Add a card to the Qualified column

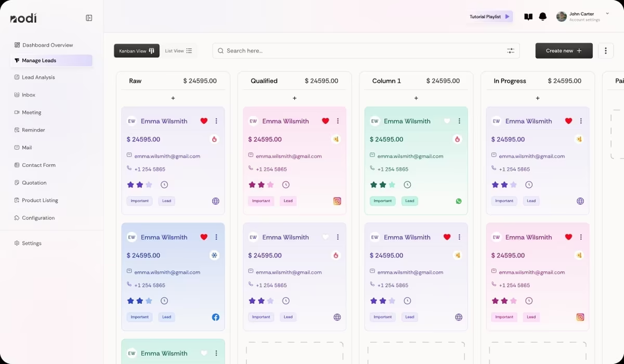[x=294, y=98]
